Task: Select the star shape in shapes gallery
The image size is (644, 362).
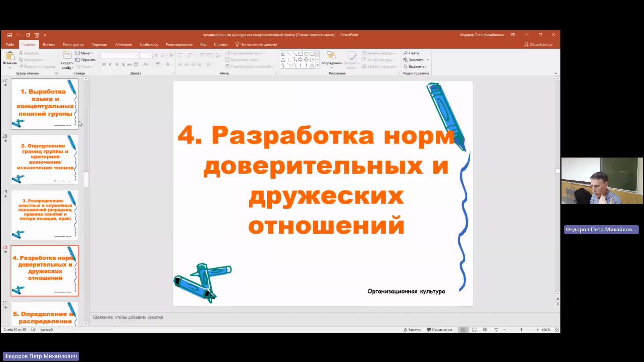Action: pos(312,65)
